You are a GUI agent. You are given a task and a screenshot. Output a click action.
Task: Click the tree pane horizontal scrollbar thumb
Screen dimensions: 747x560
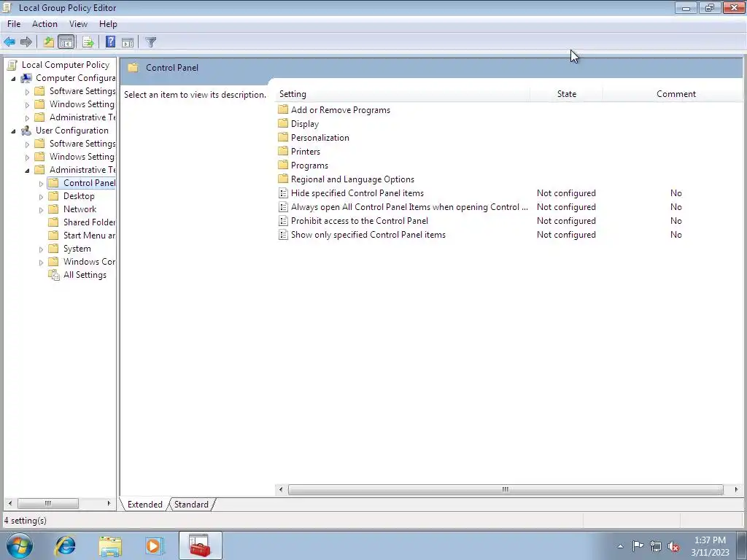[47, 503]
